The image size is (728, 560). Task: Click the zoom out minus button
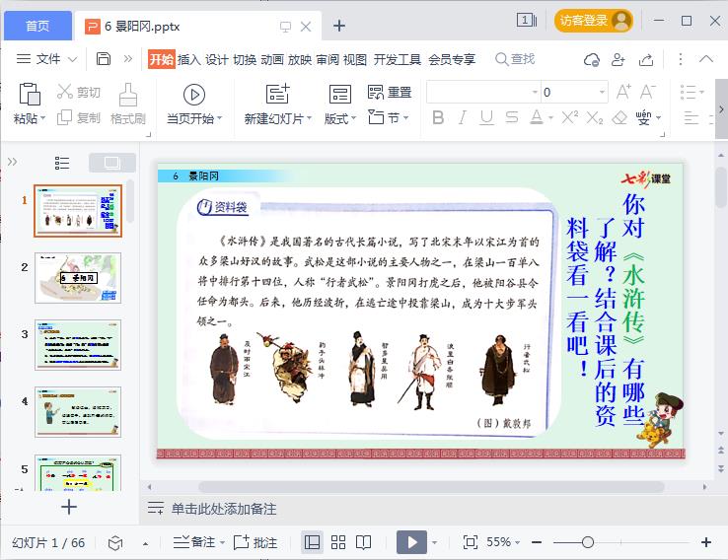point(537,542)
